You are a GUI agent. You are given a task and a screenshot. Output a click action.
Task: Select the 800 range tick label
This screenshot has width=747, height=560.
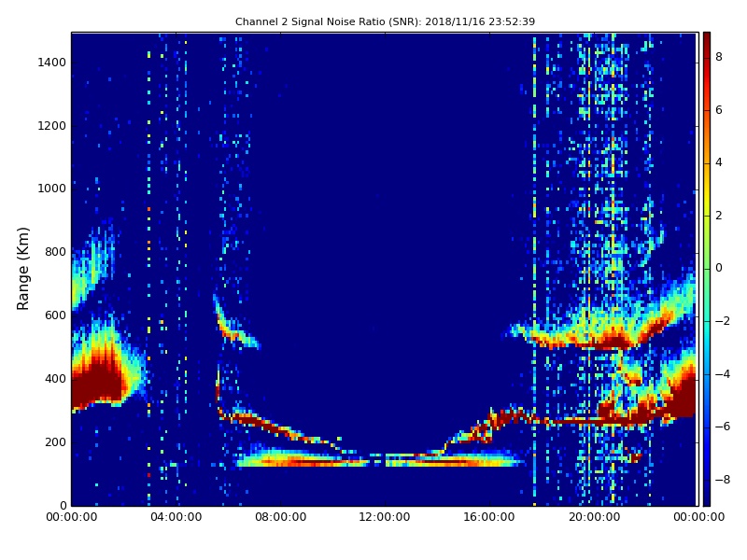(x=56, y=252)
